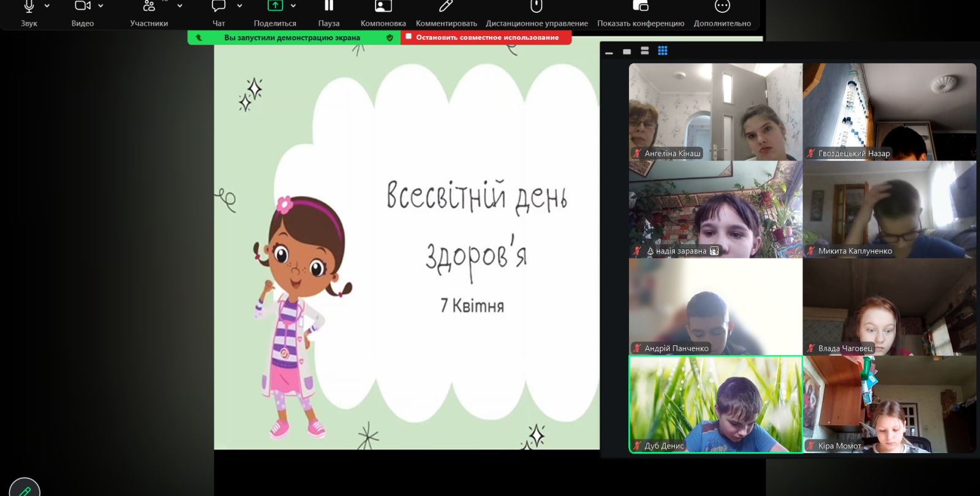The width and height of the screenshot is (980, 496).
Task: Select Андрій Панченко video tile
Action: point(715,307)
